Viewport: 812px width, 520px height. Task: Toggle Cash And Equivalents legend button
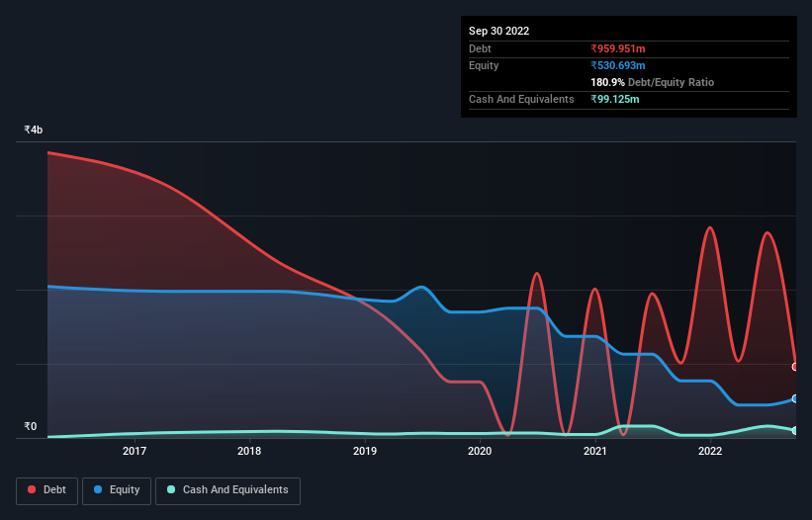click(x=227, y=490)
